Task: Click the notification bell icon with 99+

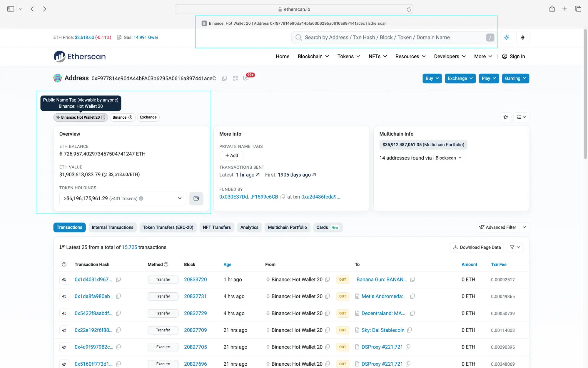Action: coord(245,78)
